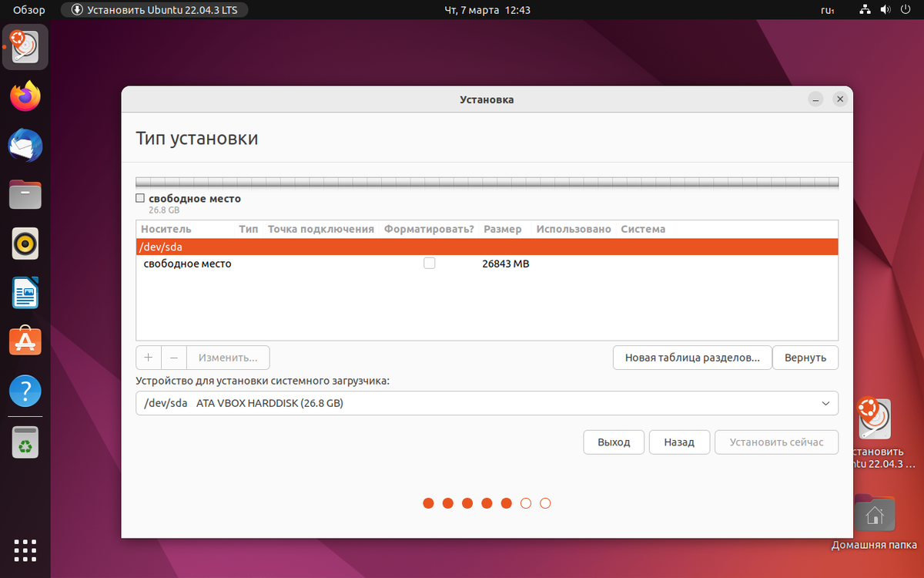Toggle the 'свободное место' checkbox above the bar

140,198
